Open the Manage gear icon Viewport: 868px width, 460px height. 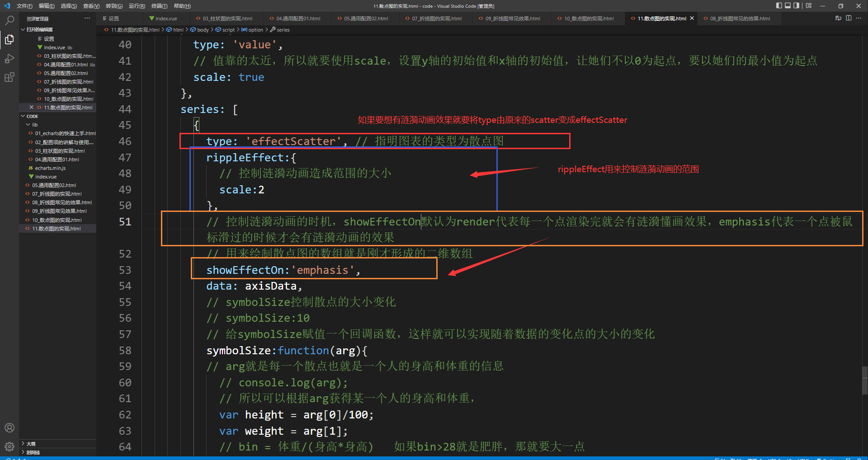pyautogui.click(x=9, y=446)
